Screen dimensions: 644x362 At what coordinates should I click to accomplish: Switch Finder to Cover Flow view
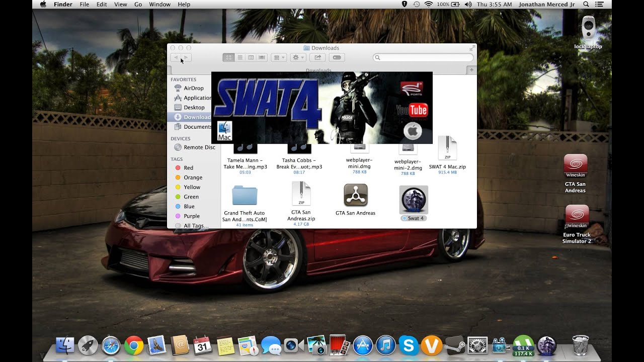coord(262,58)
